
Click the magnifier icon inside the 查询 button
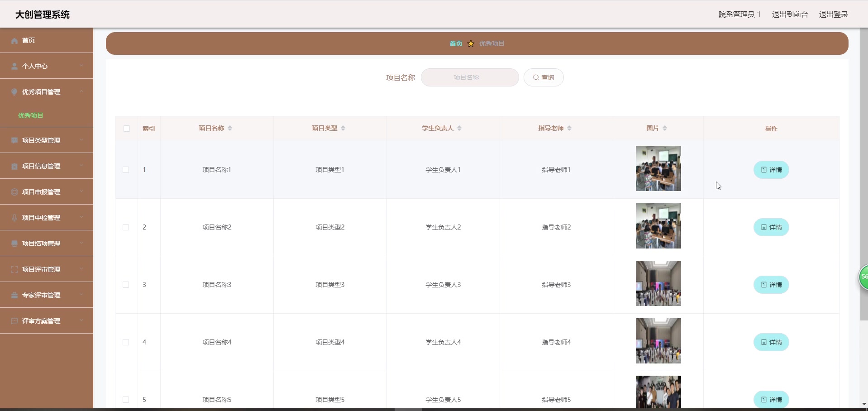point(536,77)
